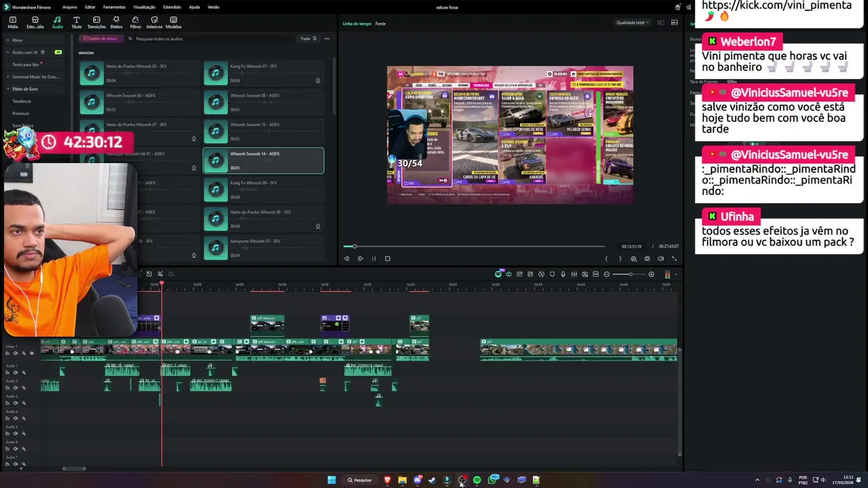Open the Ajuda menu
Screen dimensions: 868x488
194,7
